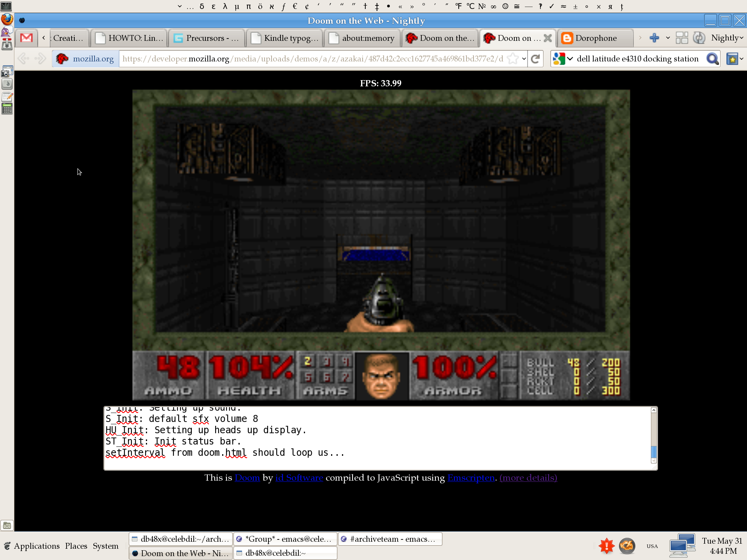This screenshot has height=560, width=747.
Task: Open the network connections tray icon
Action: [x=682, y=545]
